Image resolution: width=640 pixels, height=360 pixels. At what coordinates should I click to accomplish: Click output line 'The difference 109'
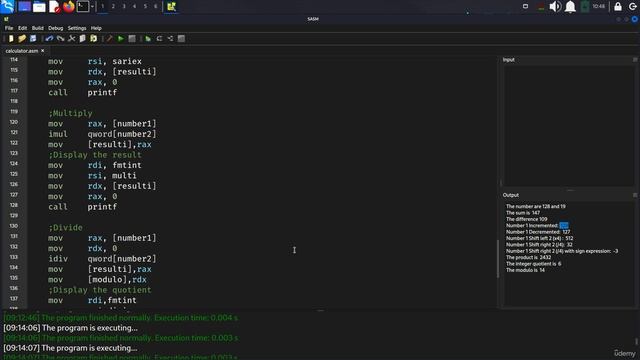[x=527, y=219]
